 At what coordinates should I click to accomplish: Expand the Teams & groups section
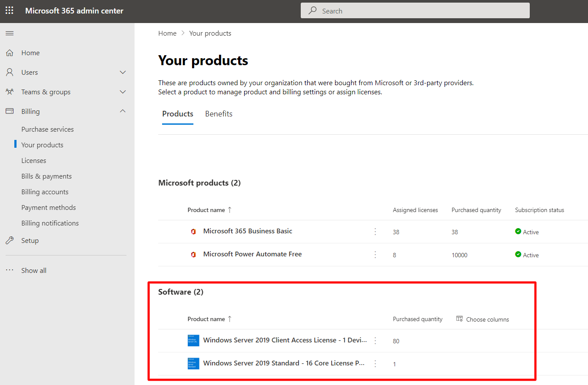(123, 92)
